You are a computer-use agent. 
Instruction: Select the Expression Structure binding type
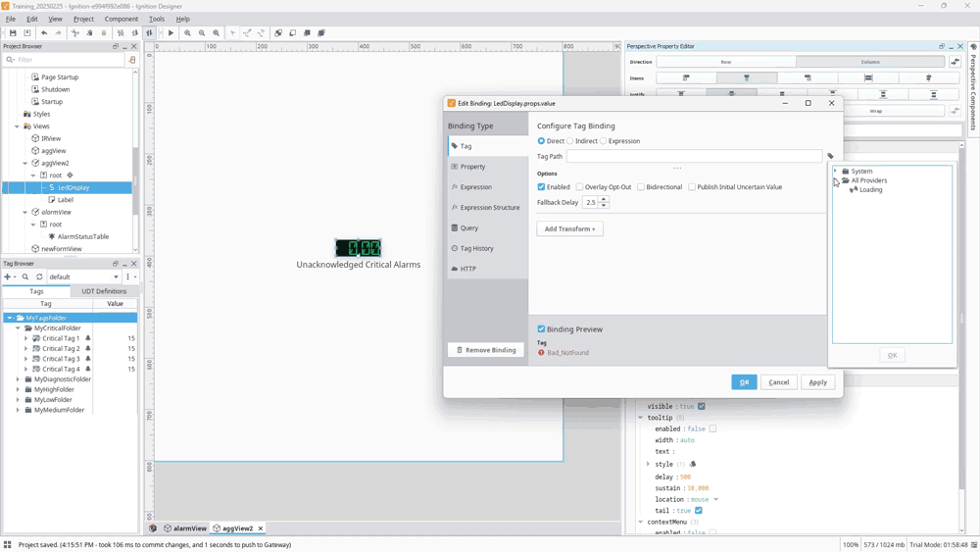coord(488,208)
